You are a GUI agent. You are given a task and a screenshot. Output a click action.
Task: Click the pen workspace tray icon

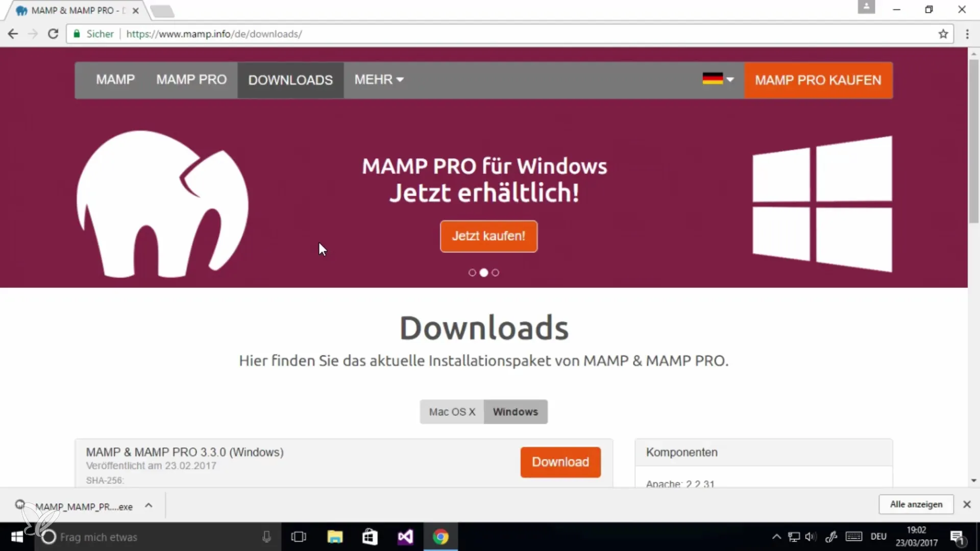(831, 537)
